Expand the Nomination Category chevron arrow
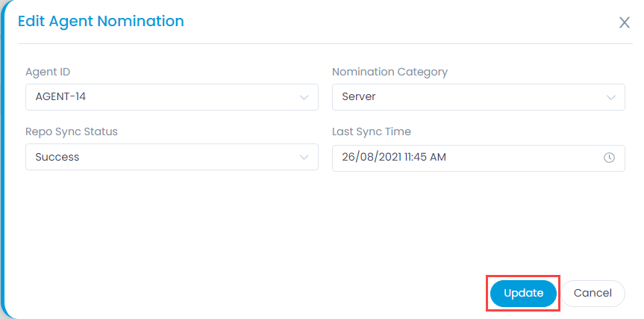Viewport: 644px width, 319px height. pyautogui.click(x=611, y=97)
